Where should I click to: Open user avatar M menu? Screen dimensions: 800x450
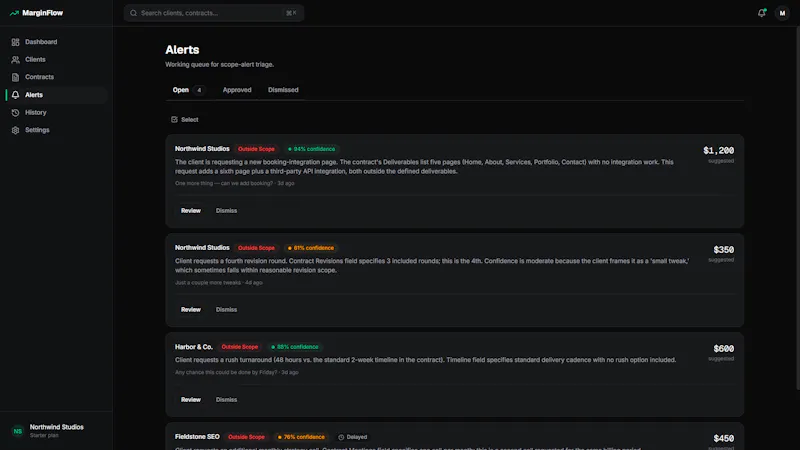[782, 13]
